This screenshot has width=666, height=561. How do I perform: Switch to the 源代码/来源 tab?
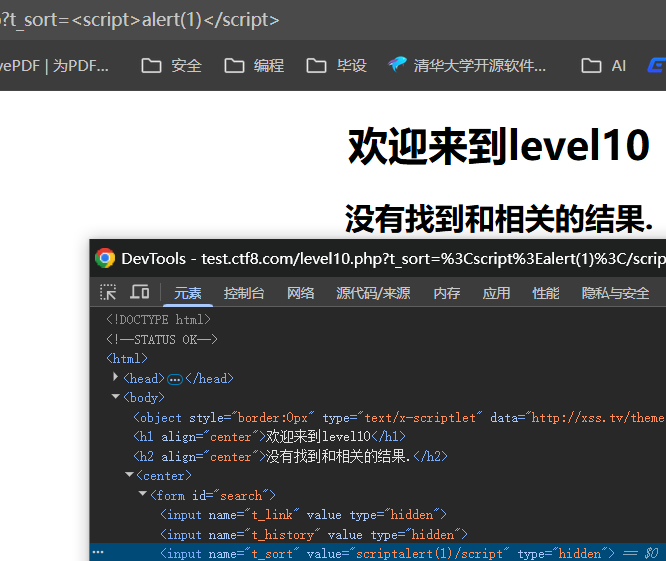373,293
